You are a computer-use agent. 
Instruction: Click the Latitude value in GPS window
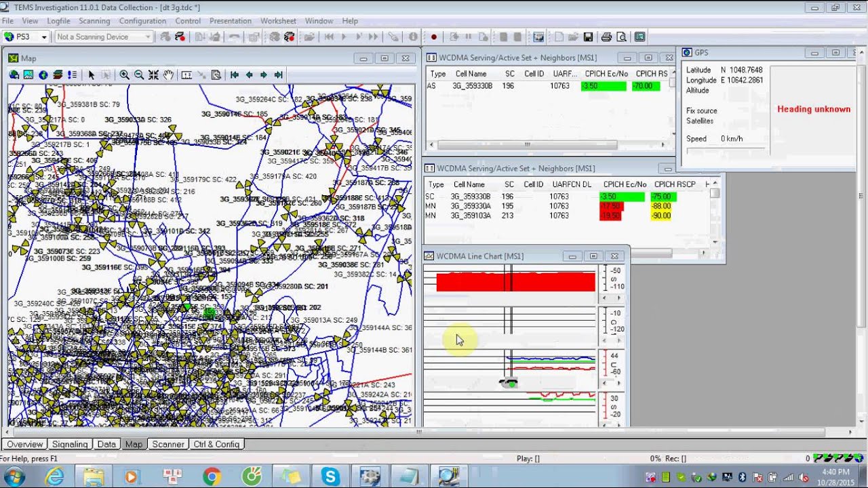pos(742,70)
